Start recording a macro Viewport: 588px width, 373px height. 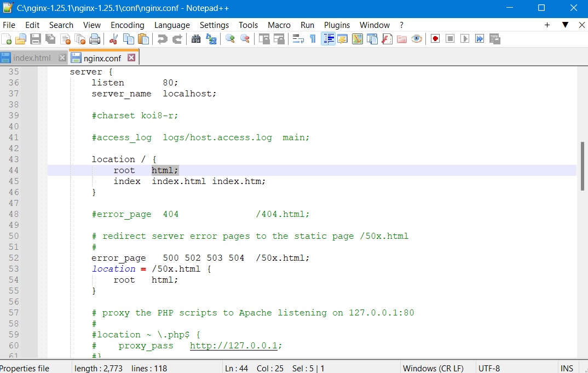pos(435,38)
